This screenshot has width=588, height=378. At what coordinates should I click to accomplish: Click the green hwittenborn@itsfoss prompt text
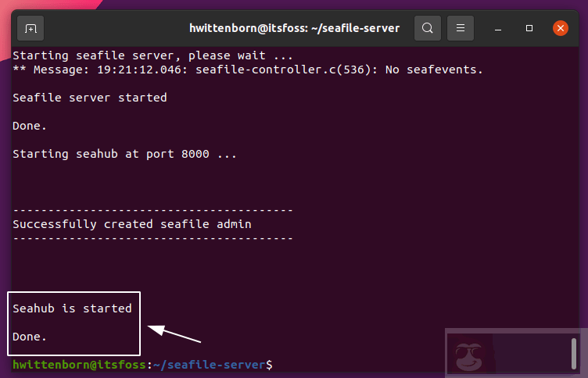pyautogui.click(x=79, y=365)
